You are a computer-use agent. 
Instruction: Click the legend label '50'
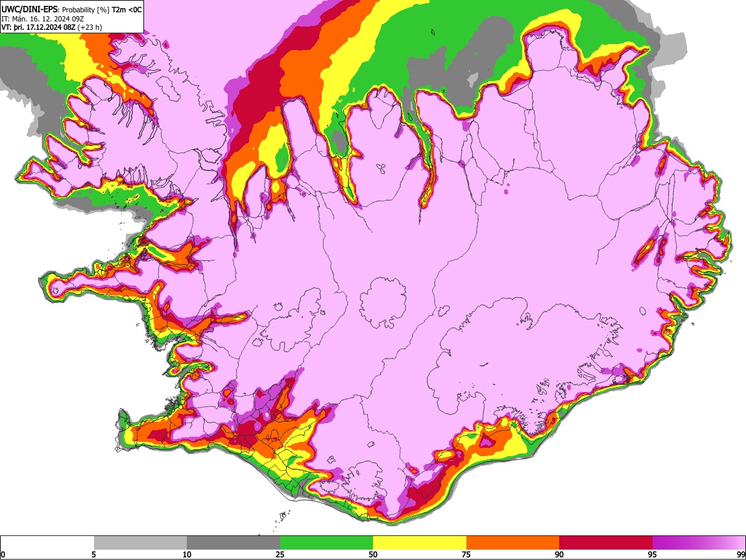[x=373, y=555]
